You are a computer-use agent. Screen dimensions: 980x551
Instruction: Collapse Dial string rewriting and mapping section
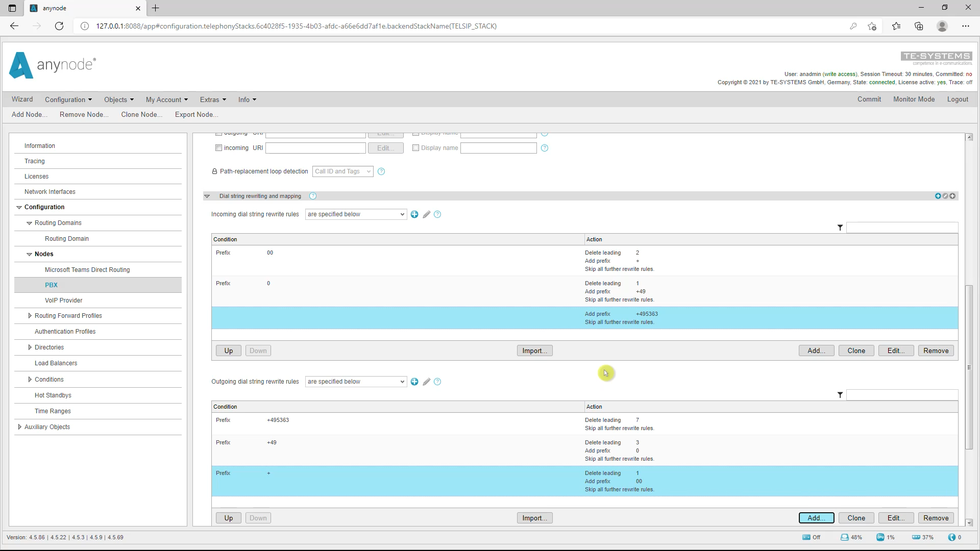tap(207, 196)
